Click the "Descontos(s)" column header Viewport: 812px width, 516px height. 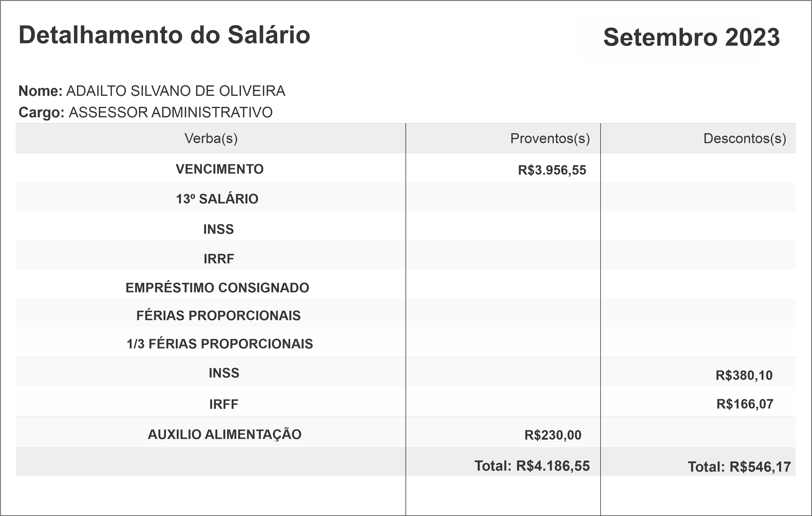745,138
